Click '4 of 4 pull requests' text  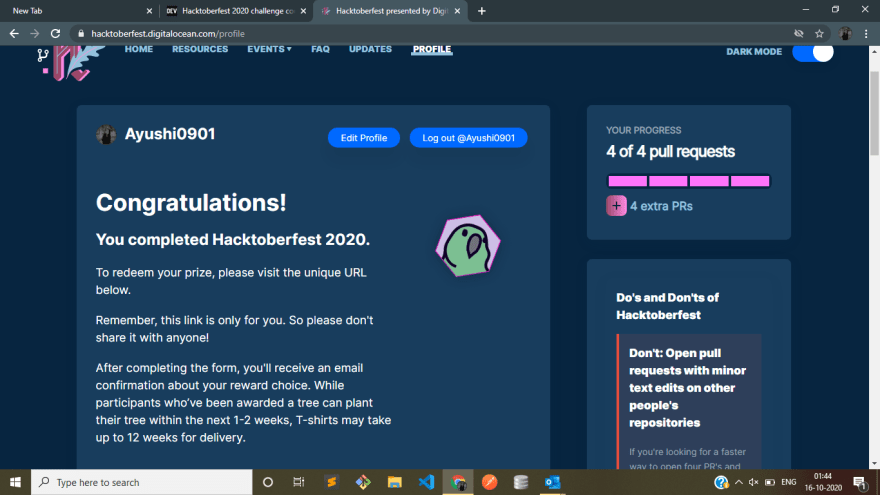point(670,152)
